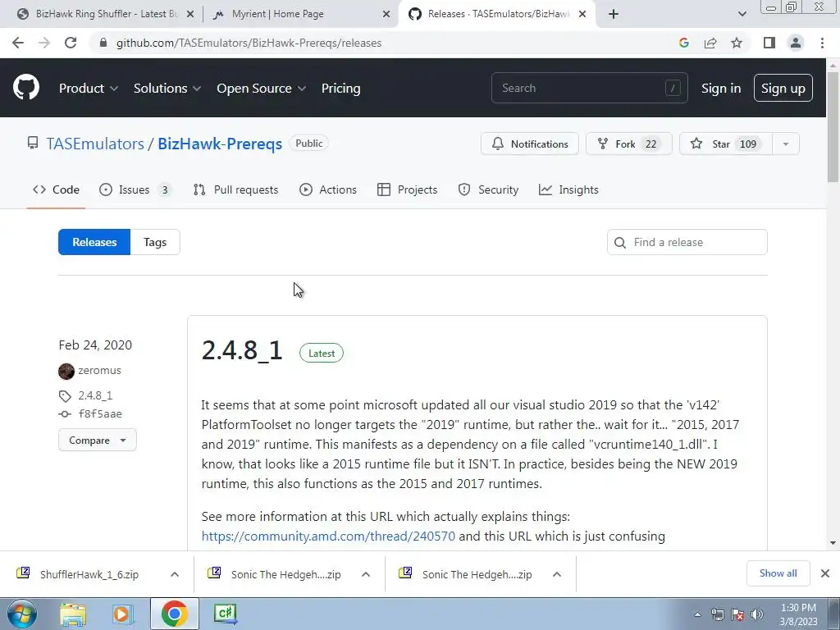Click the Action Center flag tray icon
The width and height of the screenshot is (840, 630).
point(737,614)
